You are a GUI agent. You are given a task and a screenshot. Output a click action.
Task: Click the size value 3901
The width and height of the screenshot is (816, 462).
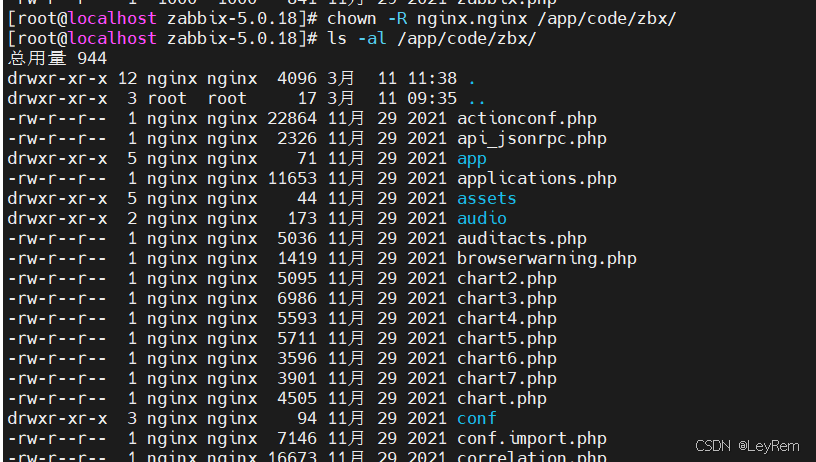pos(297,379)
